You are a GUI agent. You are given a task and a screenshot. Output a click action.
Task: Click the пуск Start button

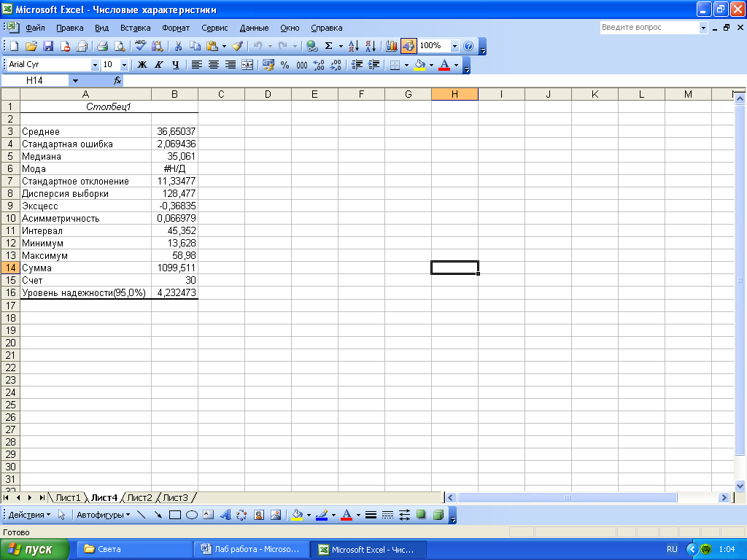[34, 549]
